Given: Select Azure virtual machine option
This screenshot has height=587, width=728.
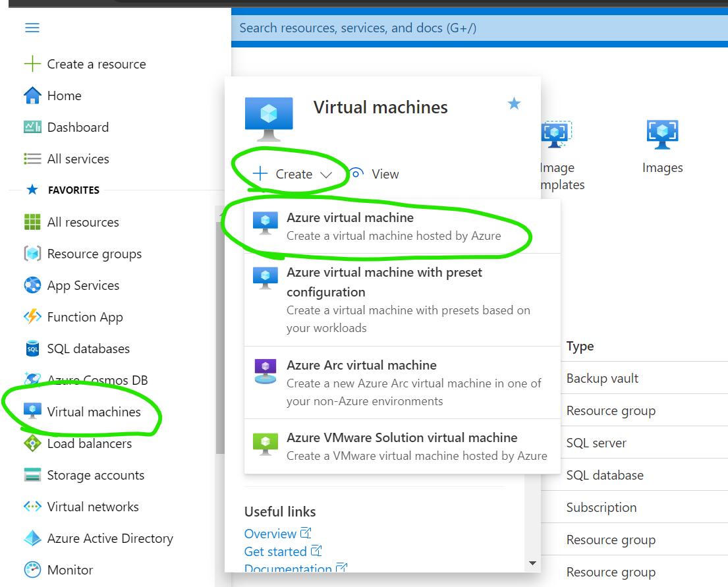Looking at the screenshot, I should coord(350,218).
